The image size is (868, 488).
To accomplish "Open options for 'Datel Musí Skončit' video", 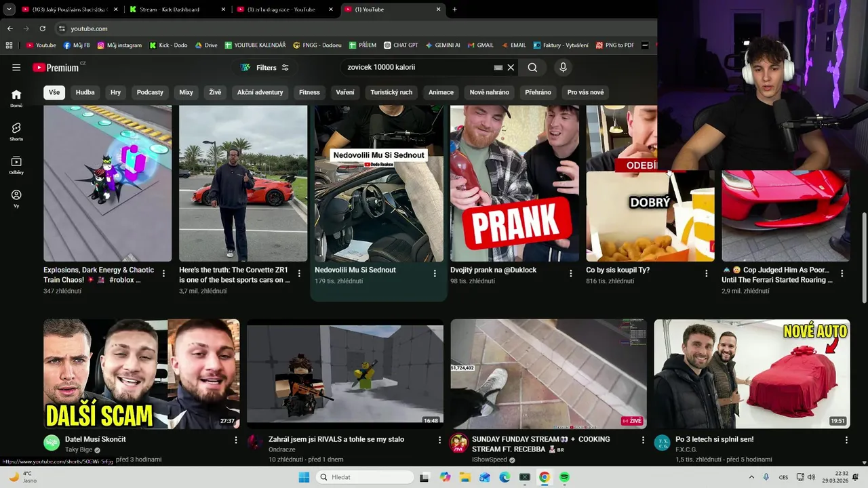I will (x=236, y=440).
